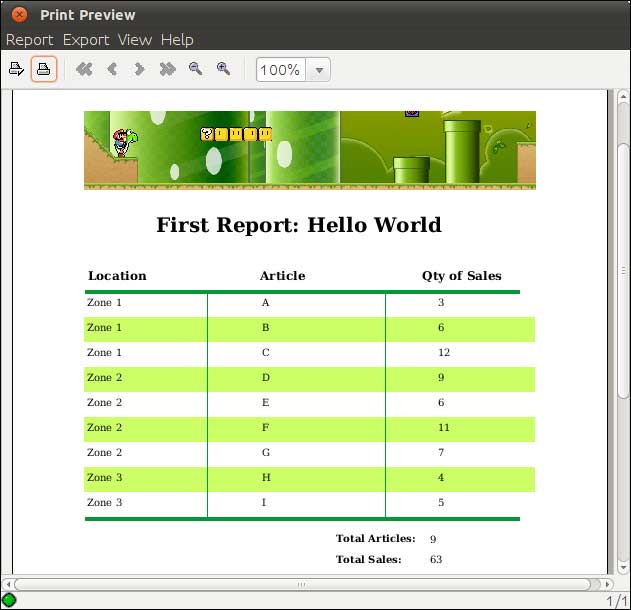Image resolution: width=631 pixels, height=610 pixels.
Task: Go to the previous page
Action: point(112,69)
